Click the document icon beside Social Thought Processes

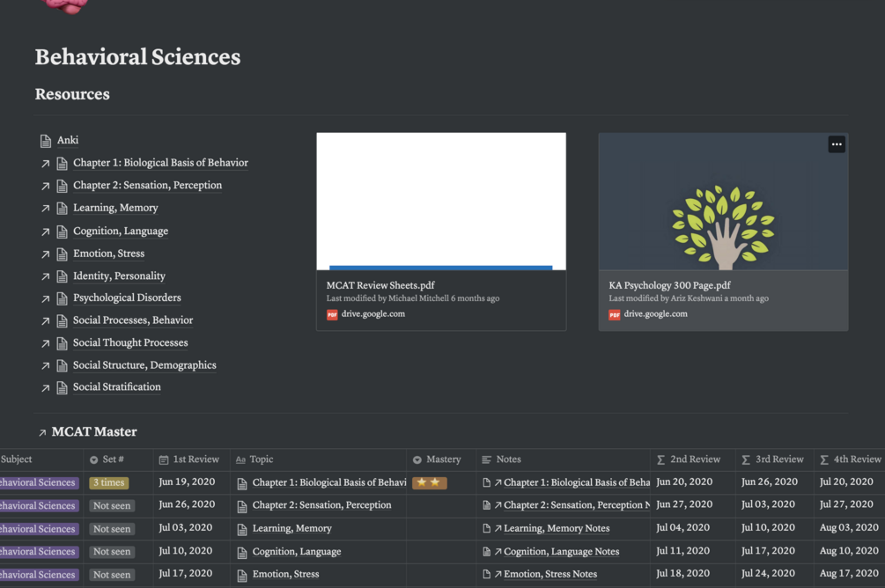tap(63, 343)
